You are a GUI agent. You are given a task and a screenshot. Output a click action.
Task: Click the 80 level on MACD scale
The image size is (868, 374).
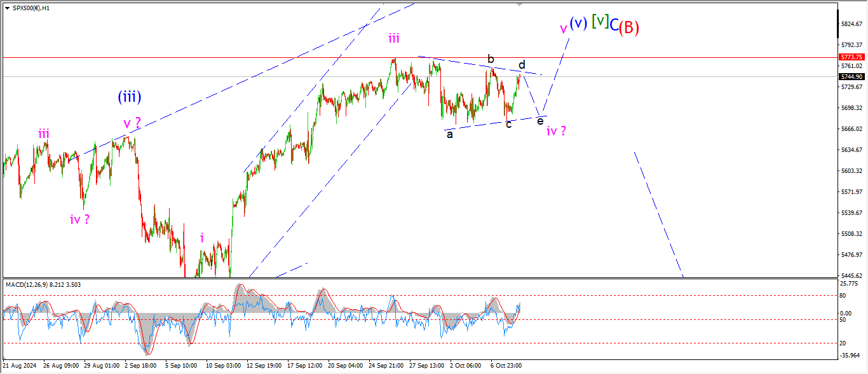tap(845, 295)
